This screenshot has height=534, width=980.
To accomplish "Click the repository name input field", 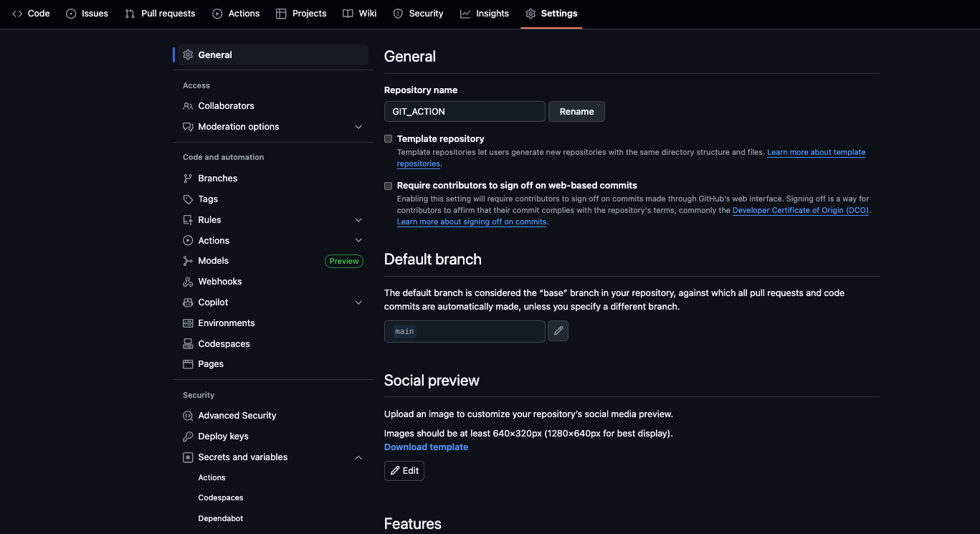I will 464,111.
